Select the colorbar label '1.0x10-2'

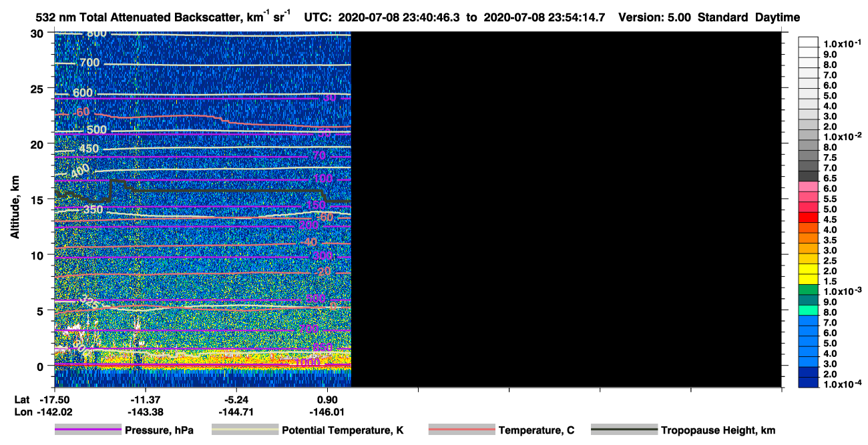pyautogui.click(x=843, y=136)
